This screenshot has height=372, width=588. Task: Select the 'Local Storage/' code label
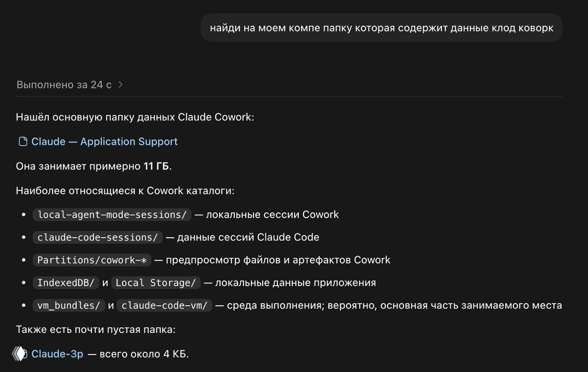[x=156, y=283]
